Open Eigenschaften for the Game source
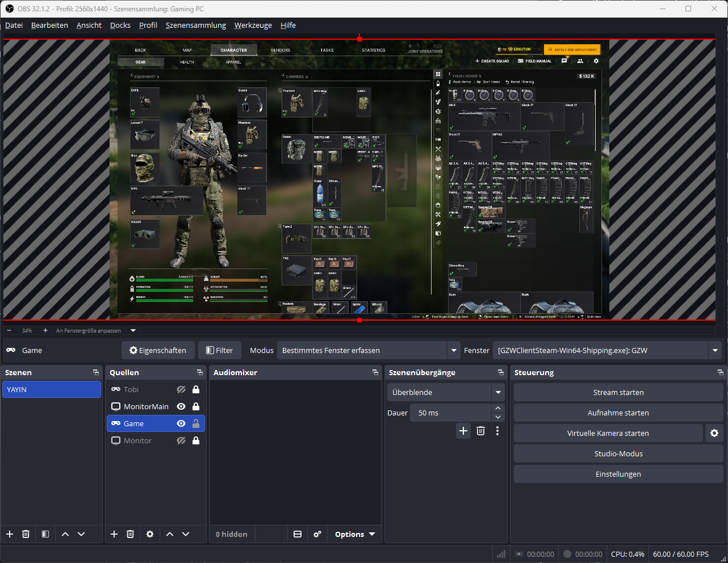728x563 pixels. [x=158, y=350]
